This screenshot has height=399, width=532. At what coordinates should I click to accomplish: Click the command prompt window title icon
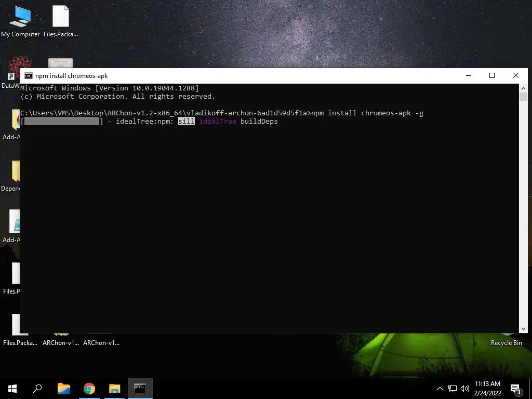pos(29,76)
